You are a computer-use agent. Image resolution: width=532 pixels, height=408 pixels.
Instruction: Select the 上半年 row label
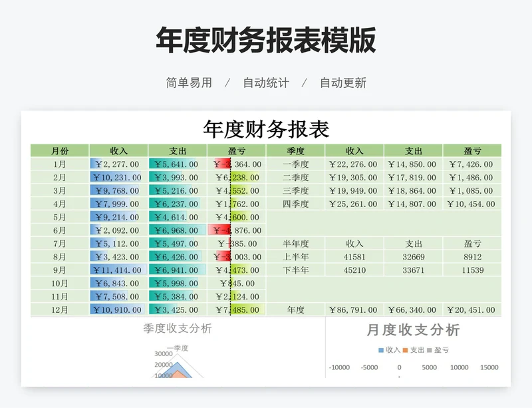[x=295, y=257]
